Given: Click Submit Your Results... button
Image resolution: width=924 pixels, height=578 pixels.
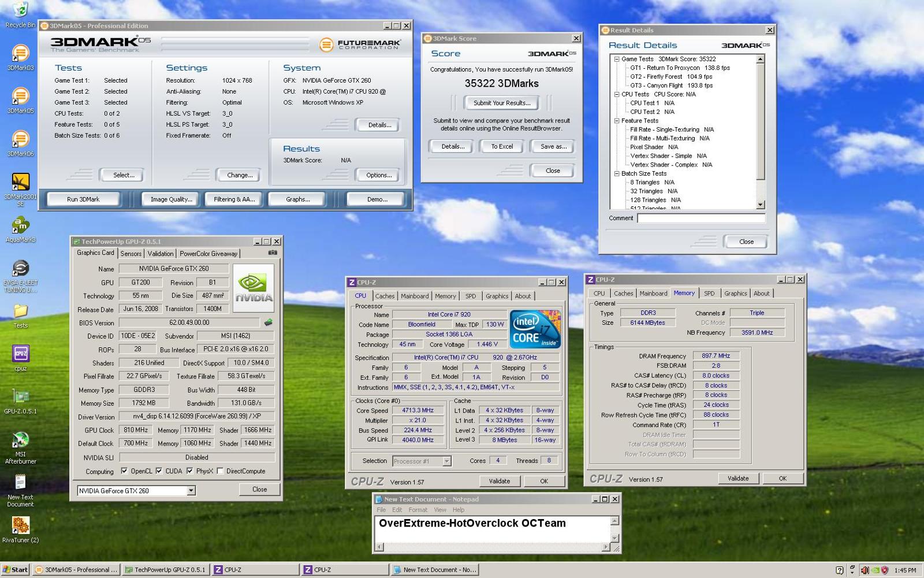Looking at the screenshot, I should click(x=502, y=103).
